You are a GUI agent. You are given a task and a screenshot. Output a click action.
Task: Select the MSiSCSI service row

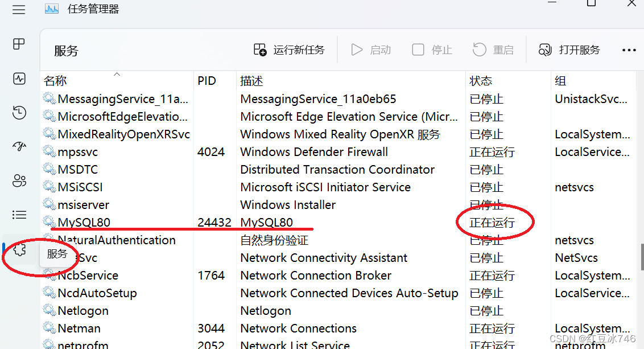click(x=337, y=187)
